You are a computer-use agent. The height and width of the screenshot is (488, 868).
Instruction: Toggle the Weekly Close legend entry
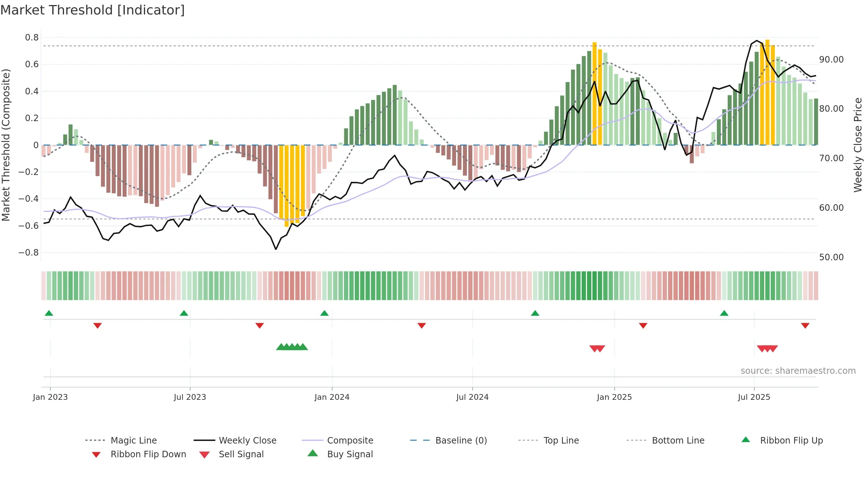(235, 440)
